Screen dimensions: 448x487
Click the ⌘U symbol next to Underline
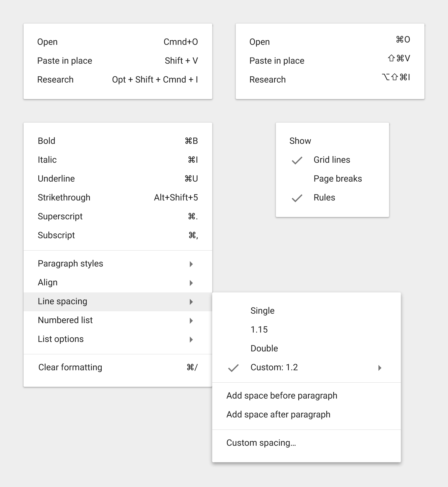tap(191, 179)
